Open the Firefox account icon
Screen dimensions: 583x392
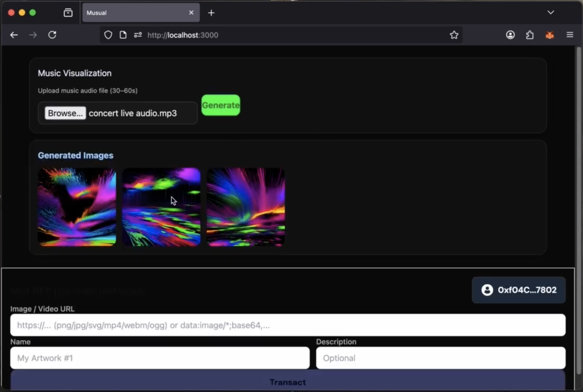point(510,35)
